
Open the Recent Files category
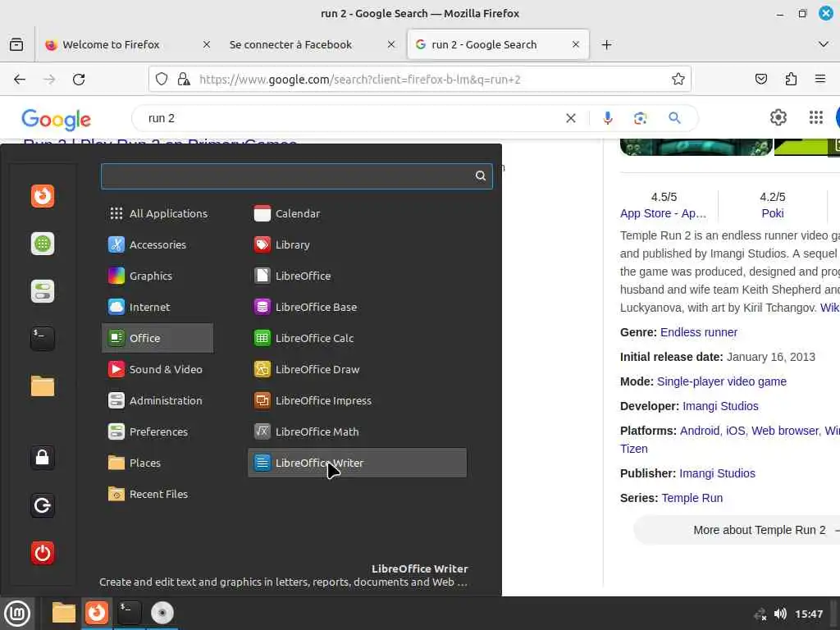(x=157, y=494)
